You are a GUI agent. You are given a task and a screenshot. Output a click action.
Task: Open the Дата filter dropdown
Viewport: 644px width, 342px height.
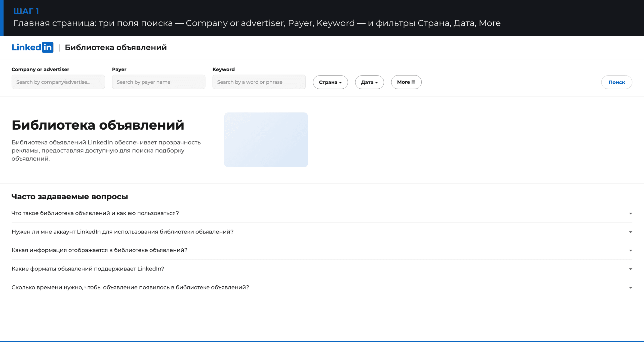(x=369, y=82)
